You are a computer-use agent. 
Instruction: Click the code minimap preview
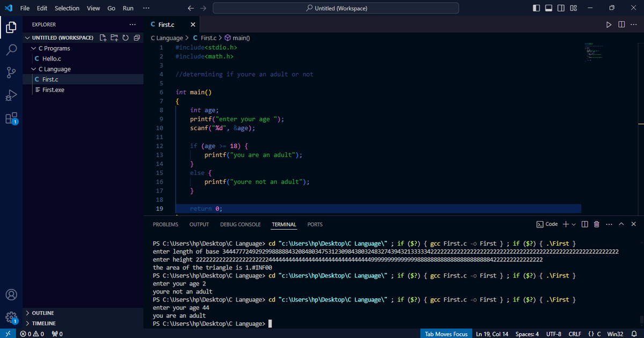coord(595,52)
